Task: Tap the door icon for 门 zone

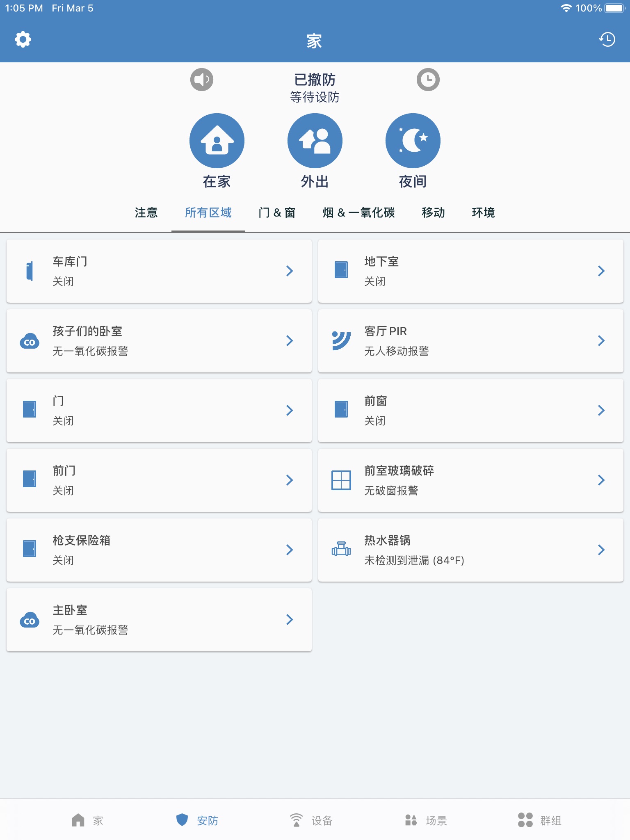Action: 30,409
